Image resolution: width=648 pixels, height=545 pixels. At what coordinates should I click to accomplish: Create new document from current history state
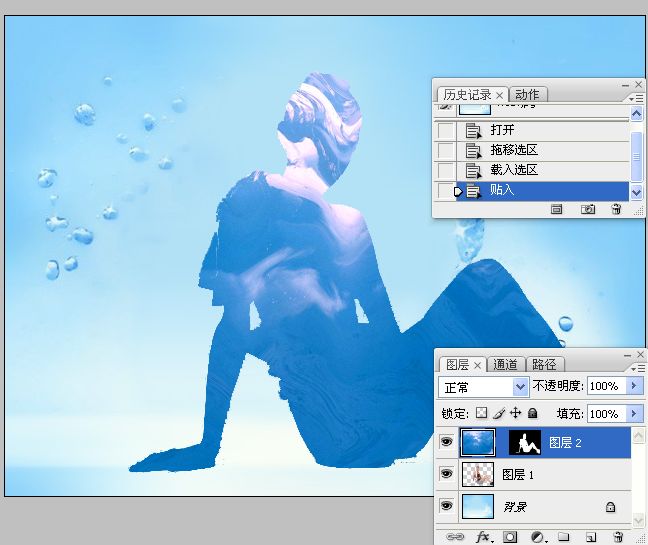coord(557,209)
